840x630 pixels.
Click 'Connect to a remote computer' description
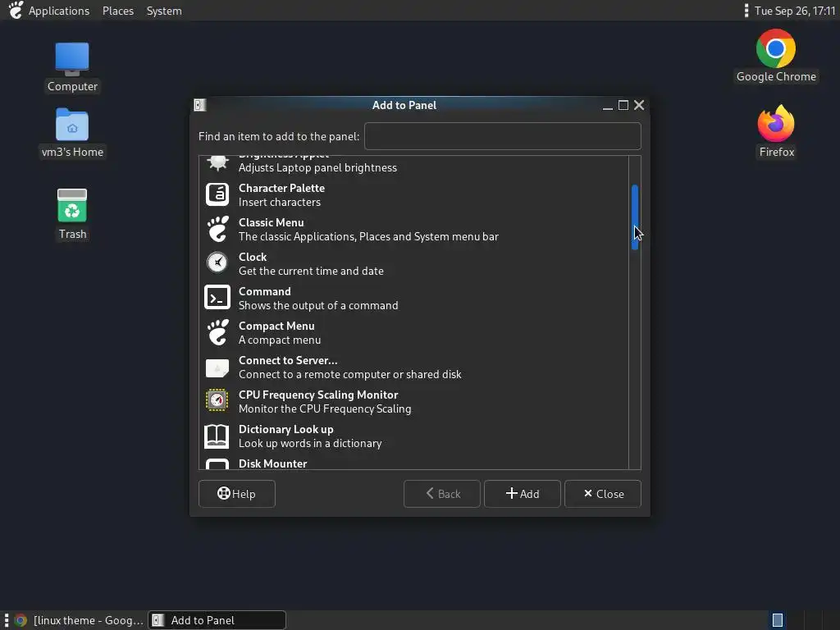pyautogui.click(x=349, y=374)
